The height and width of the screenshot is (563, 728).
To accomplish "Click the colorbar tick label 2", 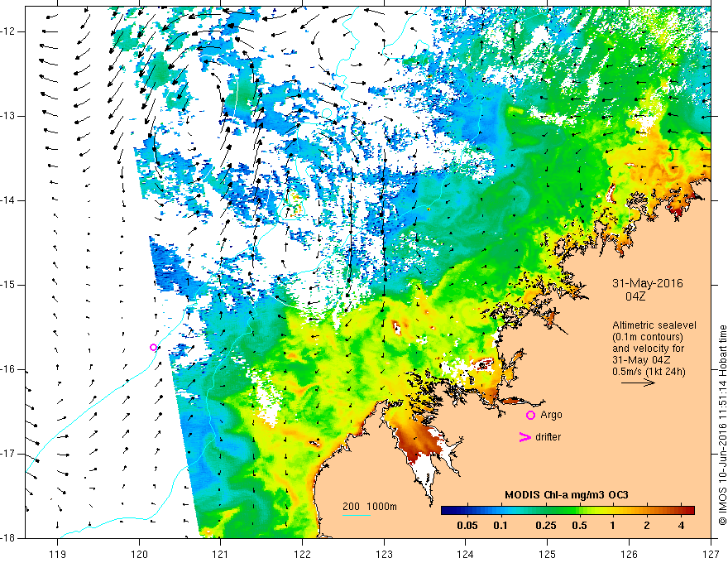I will tap(647, 526).
